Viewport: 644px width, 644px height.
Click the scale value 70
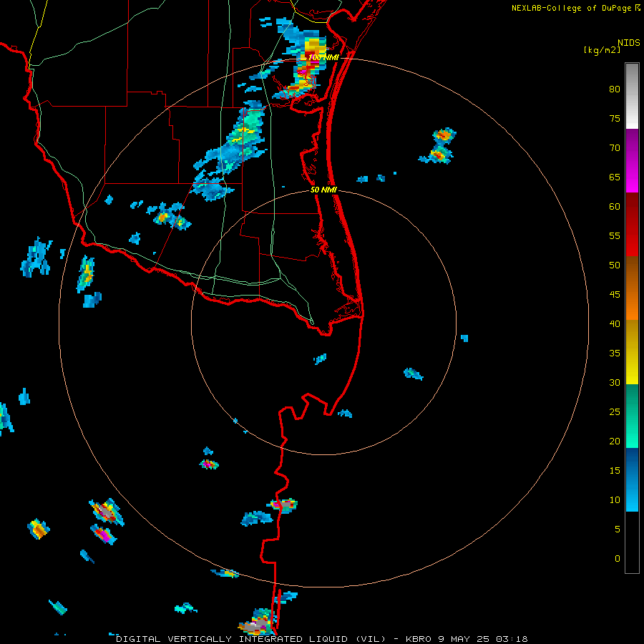coord(615,148)
